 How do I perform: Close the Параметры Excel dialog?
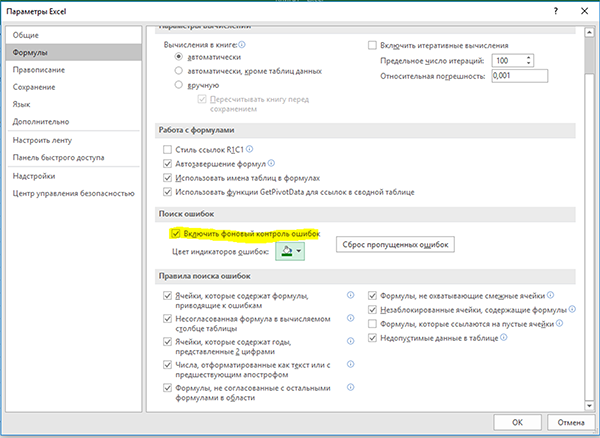coord(584,11)
